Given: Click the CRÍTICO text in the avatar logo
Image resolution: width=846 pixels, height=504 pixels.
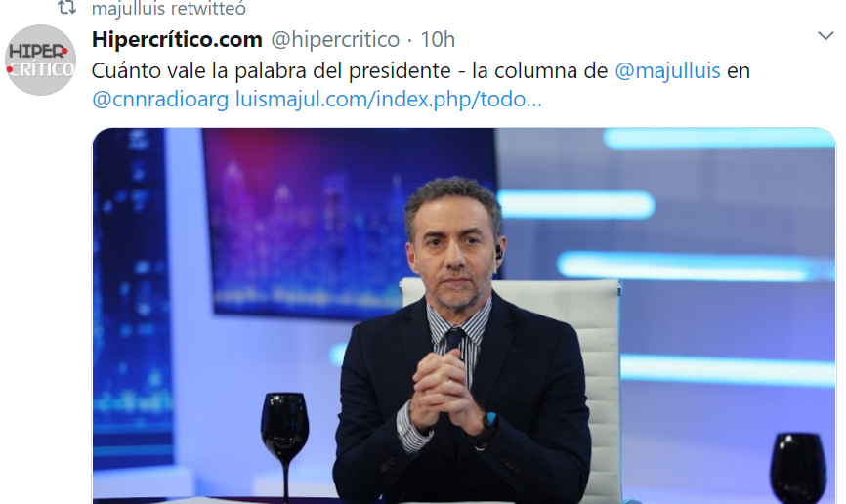Looking at the screenshot, I should coord(42,69).
